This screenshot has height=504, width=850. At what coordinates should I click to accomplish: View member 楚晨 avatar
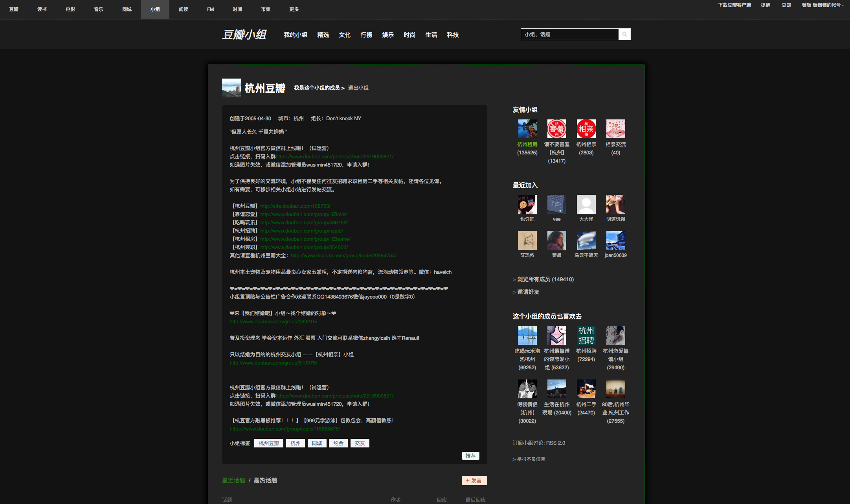[x=557, y=240]
